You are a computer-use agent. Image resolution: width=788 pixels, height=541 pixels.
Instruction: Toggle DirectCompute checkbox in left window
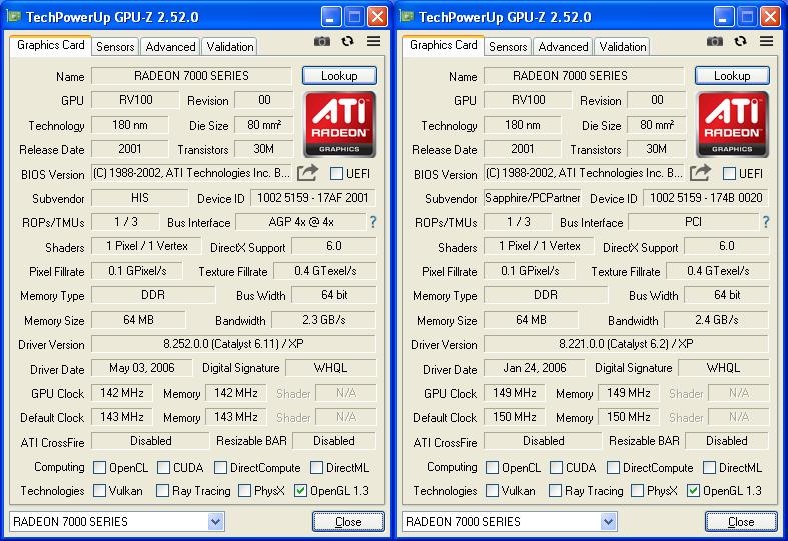point(220,468)
